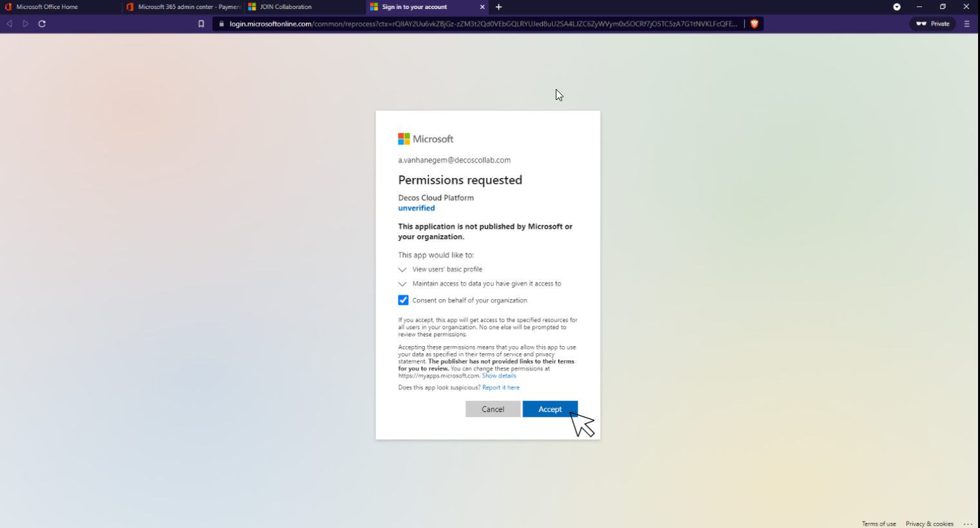Screen dimensions: 980x528
Task: Open the Show details link
Action: (x=499, y=376)
